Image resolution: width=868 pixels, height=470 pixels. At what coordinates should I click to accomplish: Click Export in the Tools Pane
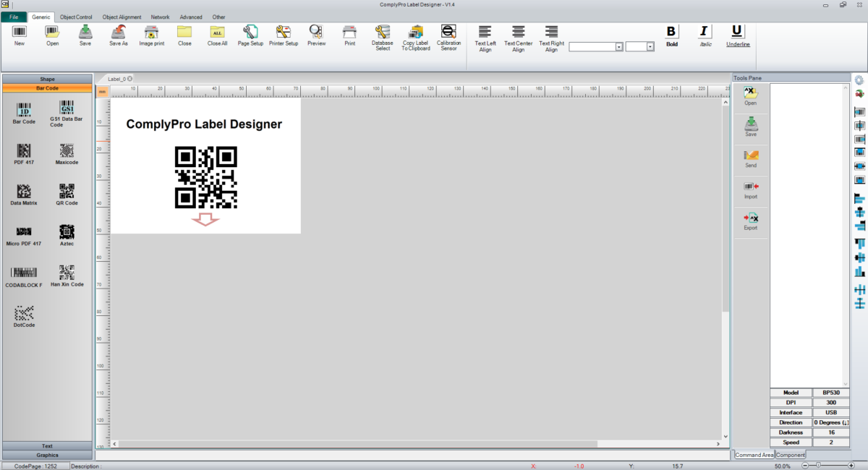pyautogui.click(x=751, y=221)
